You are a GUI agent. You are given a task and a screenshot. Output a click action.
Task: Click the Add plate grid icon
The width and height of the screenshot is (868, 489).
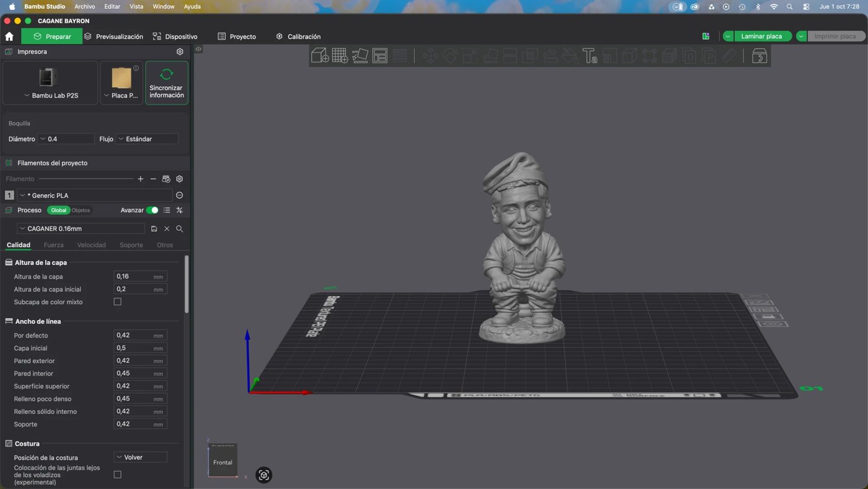coord(340,56)
